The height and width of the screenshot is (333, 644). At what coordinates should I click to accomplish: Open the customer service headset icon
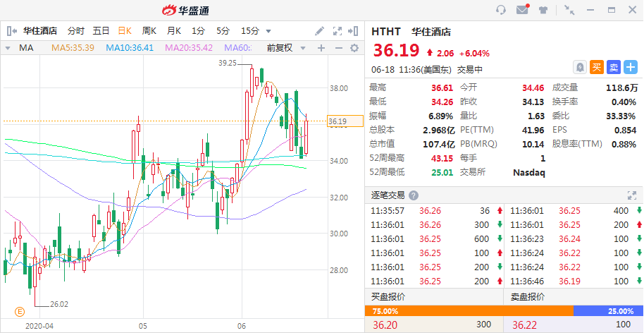(x=501, y=10)
